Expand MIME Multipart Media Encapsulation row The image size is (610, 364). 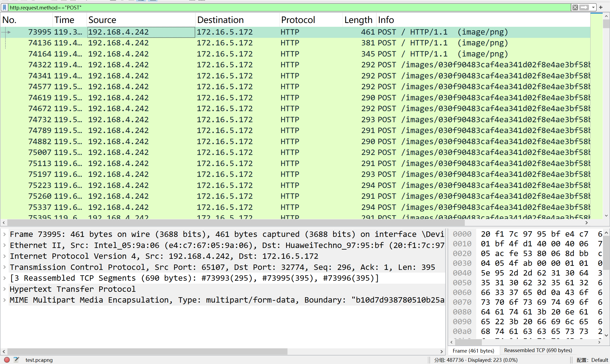pyautogui.click(x=4, y=300)
